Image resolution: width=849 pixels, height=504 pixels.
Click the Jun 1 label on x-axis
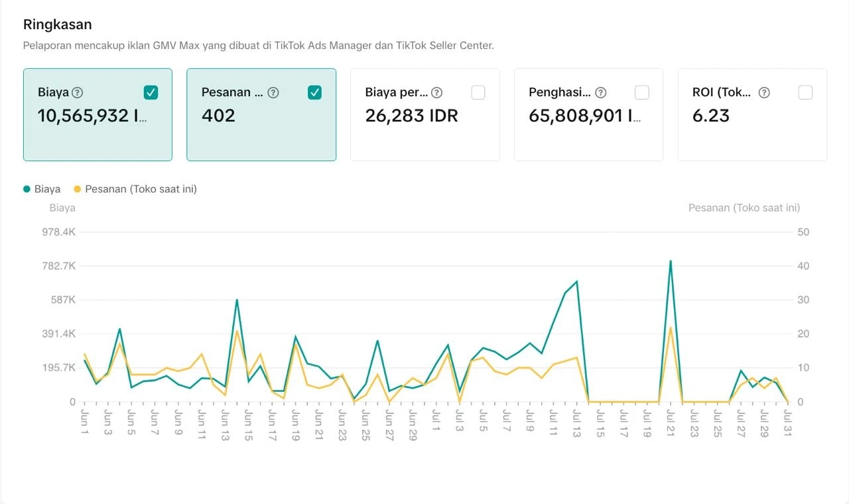(x=84, y=421)
